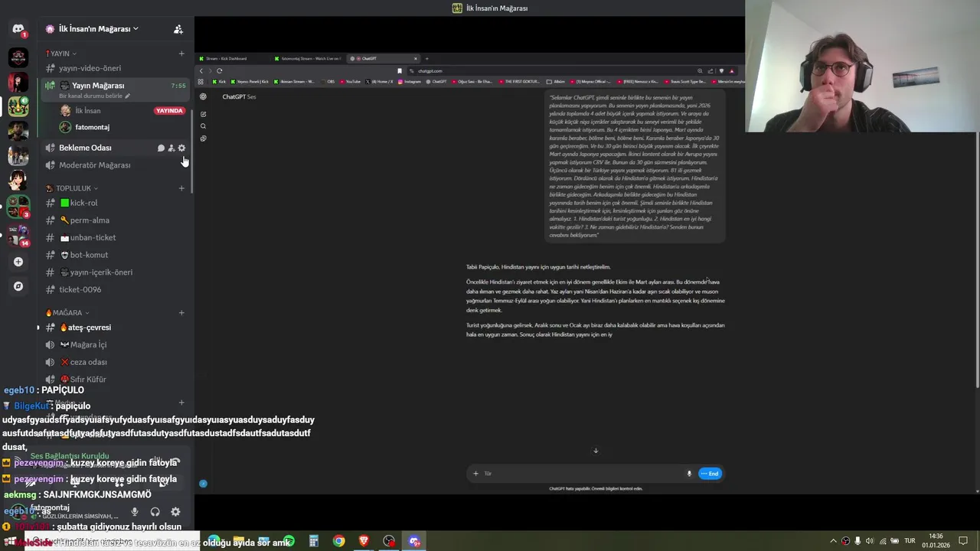Add a channel to TOPLULUK category

pos(181,188)
